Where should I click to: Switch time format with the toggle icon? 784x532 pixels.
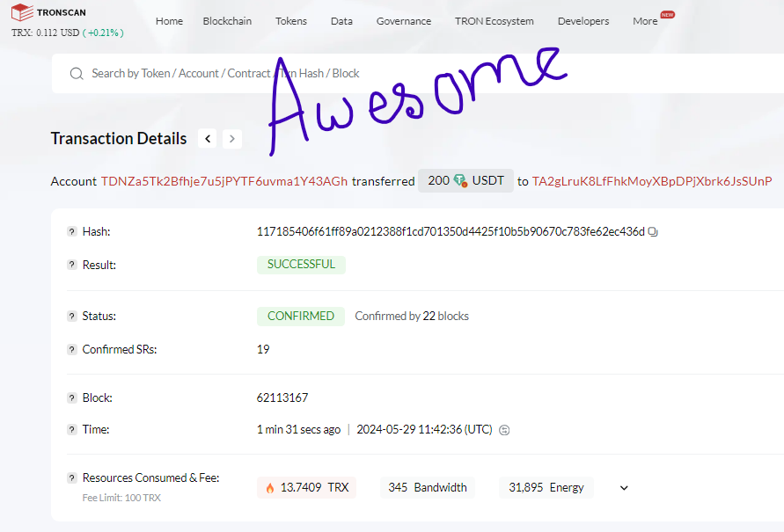point(504,430)
